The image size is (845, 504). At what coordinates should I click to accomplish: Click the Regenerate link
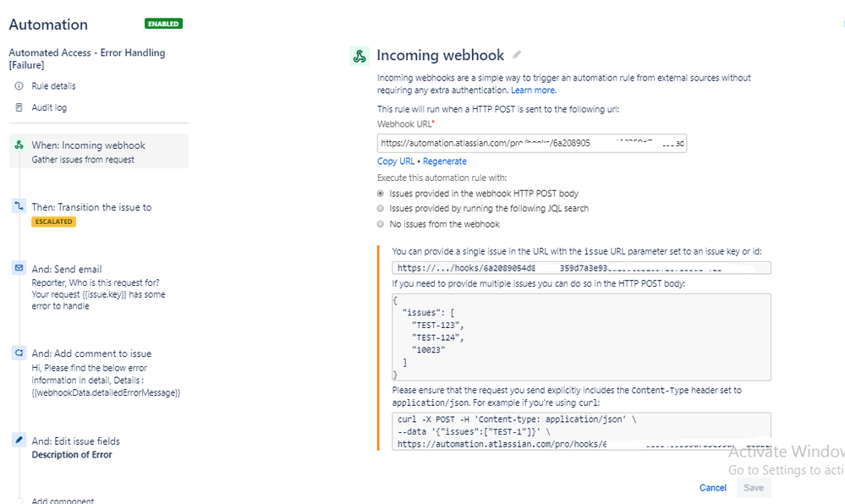tap(445, 162)
